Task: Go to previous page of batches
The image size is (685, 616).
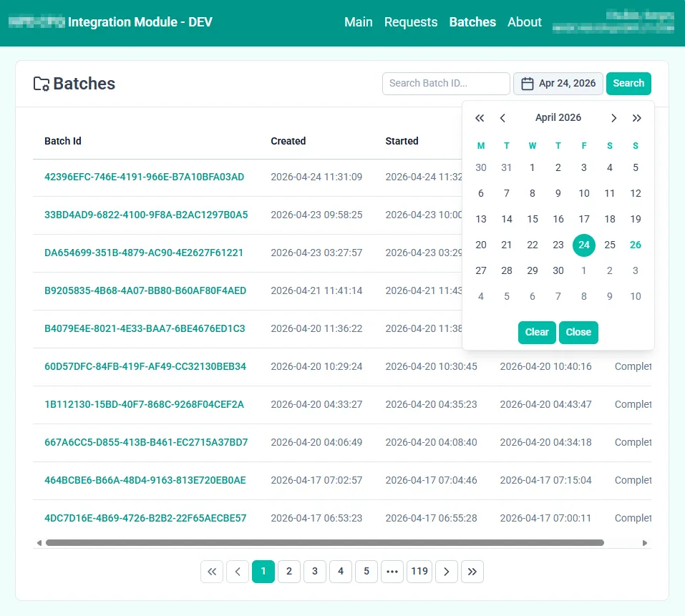Action: (x=238, y=571)
